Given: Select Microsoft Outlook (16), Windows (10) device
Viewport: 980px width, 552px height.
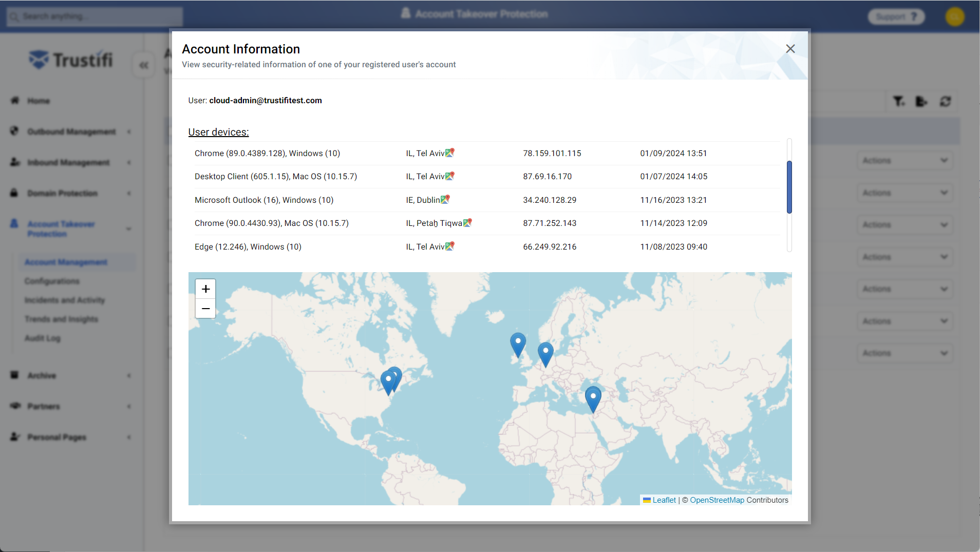Looking at the screenshot, I should 264,200.
